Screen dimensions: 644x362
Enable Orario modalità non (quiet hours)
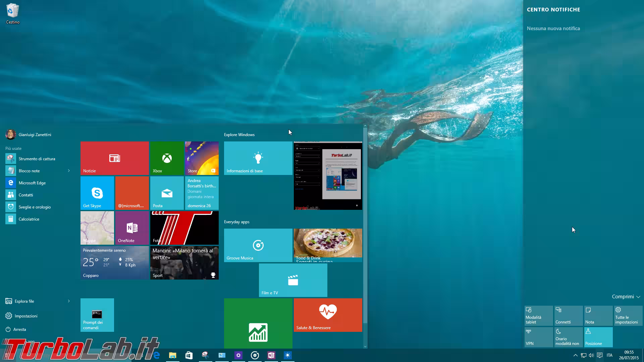point(568,337)
